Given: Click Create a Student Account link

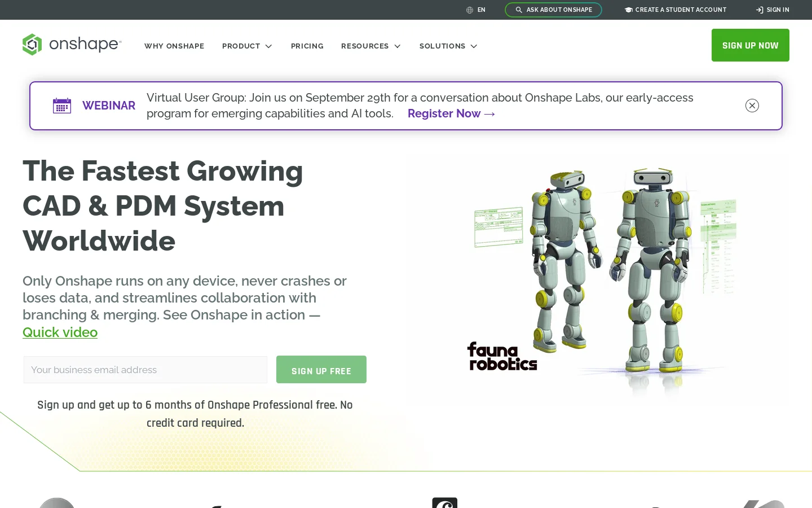Looking at the screenshot, I should pos(676,10).
